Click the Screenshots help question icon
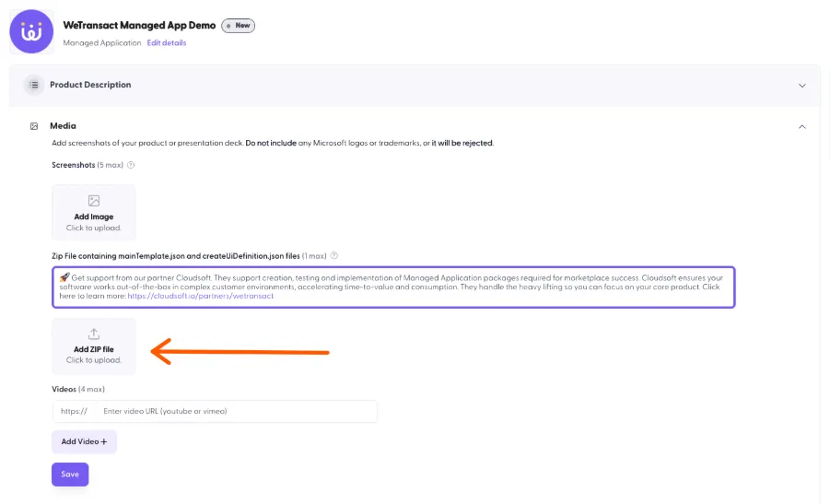Screen dimensions: 830x504 click(131, 165)
